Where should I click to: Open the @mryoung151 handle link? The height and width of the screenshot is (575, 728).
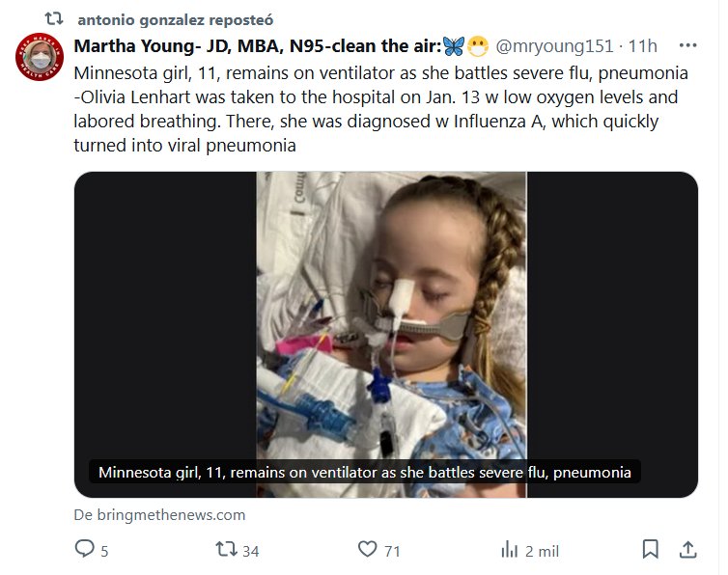pyautogui.click(x=554, y=45)
